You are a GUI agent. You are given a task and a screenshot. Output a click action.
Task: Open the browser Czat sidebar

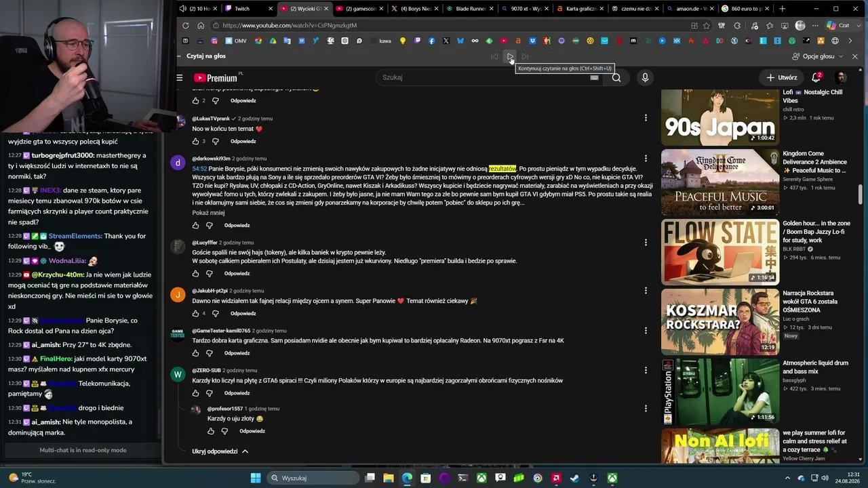pos(838,26)
